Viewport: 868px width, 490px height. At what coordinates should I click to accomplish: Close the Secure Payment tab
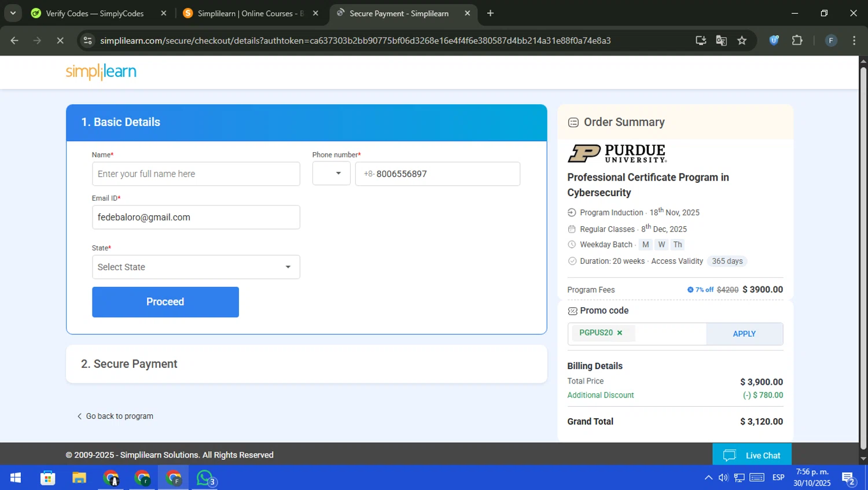point(468,13)
